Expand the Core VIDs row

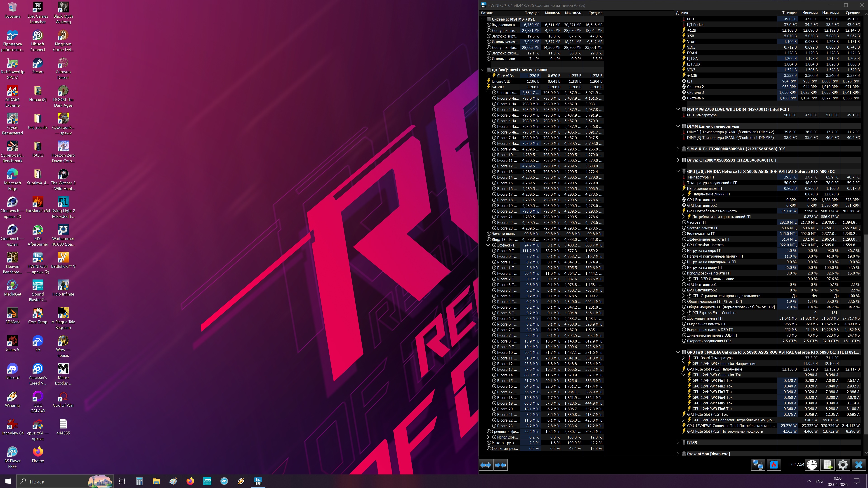pyautogui.click(x=488, y=76)
